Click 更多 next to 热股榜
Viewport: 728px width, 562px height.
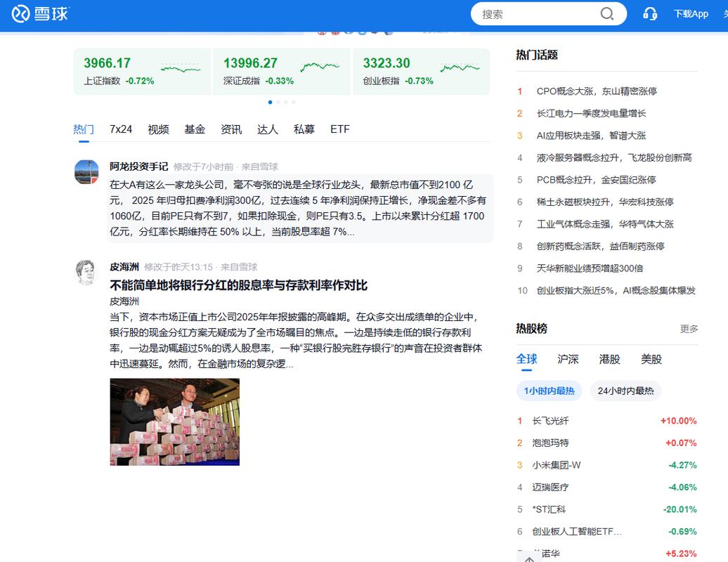(x=689, y=329)
